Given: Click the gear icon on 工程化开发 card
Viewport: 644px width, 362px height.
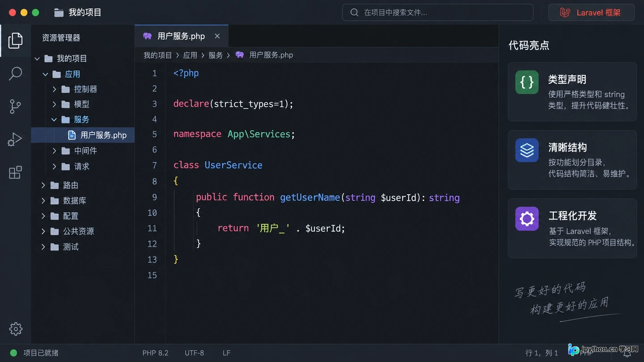Looking at the screenshot, I should [x=527, y=219].
